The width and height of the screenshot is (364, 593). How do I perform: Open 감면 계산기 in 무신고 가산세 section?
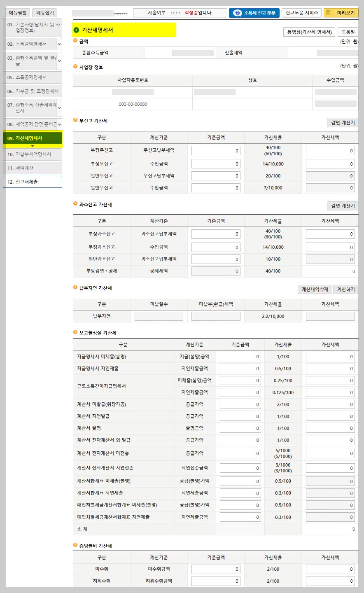pos(343,123)
